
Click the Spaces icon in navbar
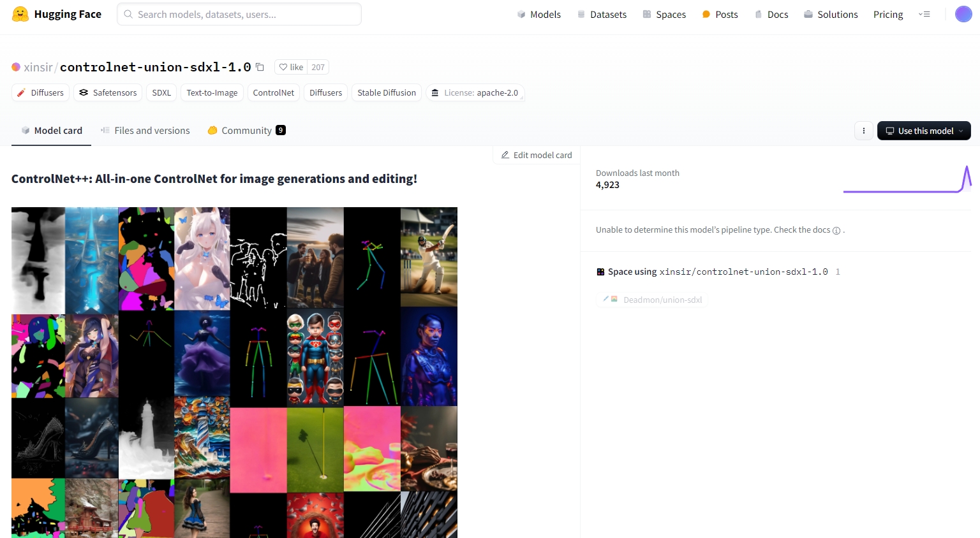pyautogui.click(x=647, y=14)
